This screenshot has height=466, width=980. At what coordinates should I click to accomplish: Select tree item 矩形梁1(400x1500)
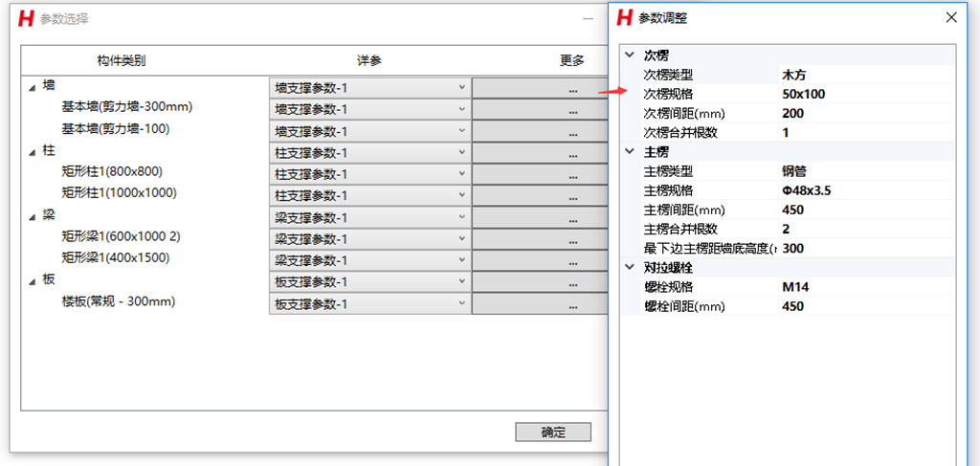point(116,258)
